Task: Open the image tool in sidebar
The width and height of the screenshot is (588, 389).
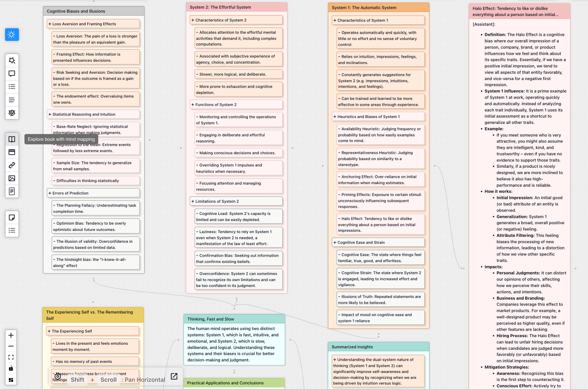Action: [x=11, y=178]
